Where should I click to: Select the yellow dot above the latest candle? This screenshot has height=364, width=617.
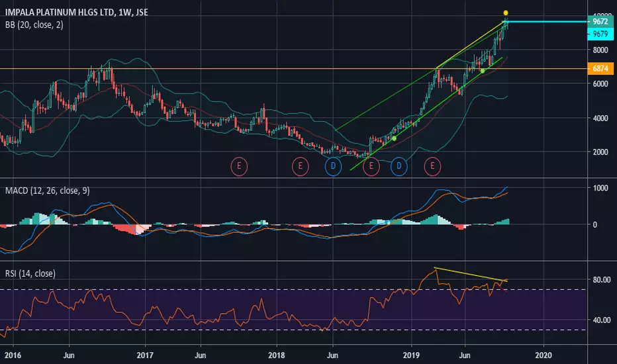pyautogui.click(x=506, y=13)
